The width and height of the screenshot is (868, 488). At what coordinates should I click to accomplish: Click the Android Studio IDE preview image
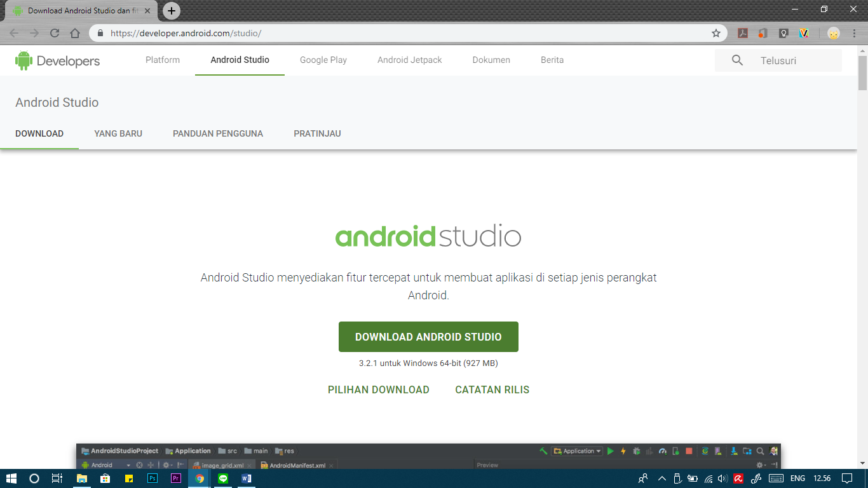tap(428, 456)
